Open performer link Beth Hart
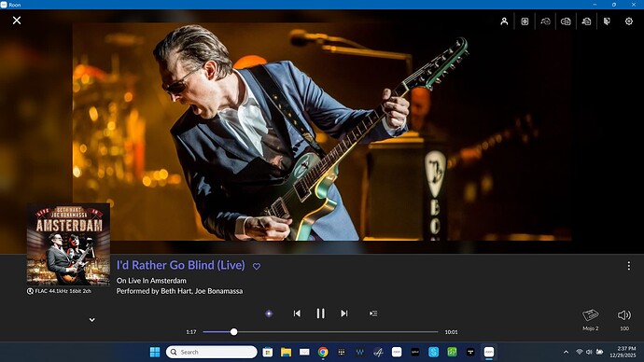 pyautogui.click(x=176, y=291)
